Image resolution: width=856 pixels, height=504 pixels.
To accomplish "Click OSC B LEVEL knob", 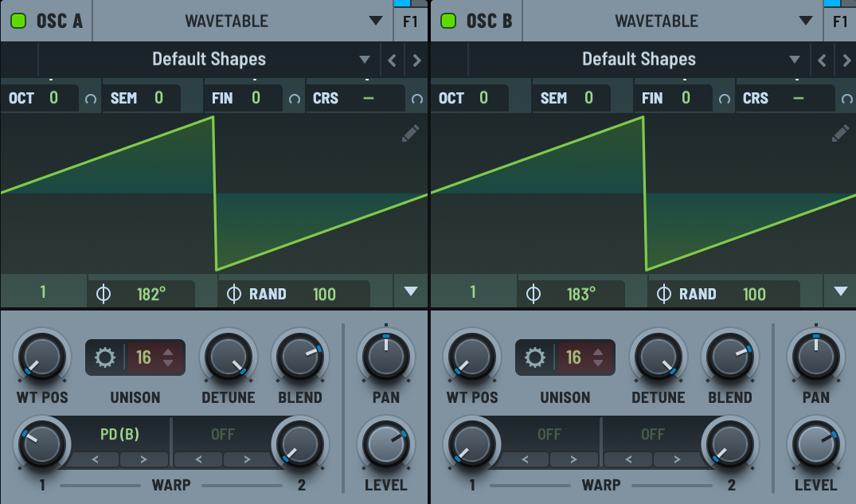I will (816, 444).
